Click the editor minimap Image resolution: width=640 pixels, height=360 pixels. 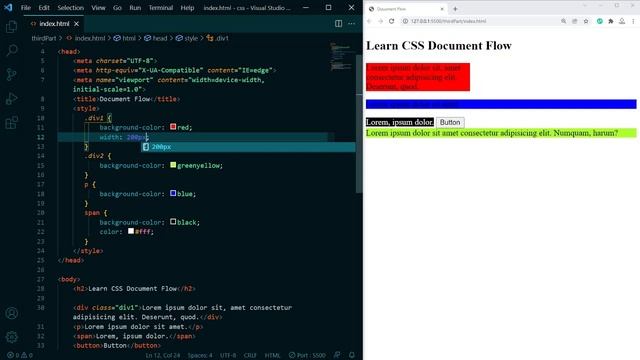tap(341, 57)
